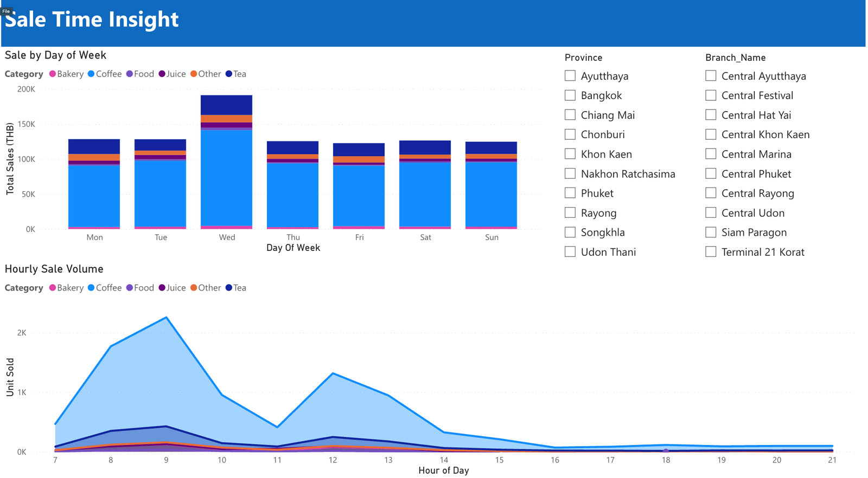Click the 'Day Of Week' axis title
This screenshot has height=478, width=868.
(293, 248)
